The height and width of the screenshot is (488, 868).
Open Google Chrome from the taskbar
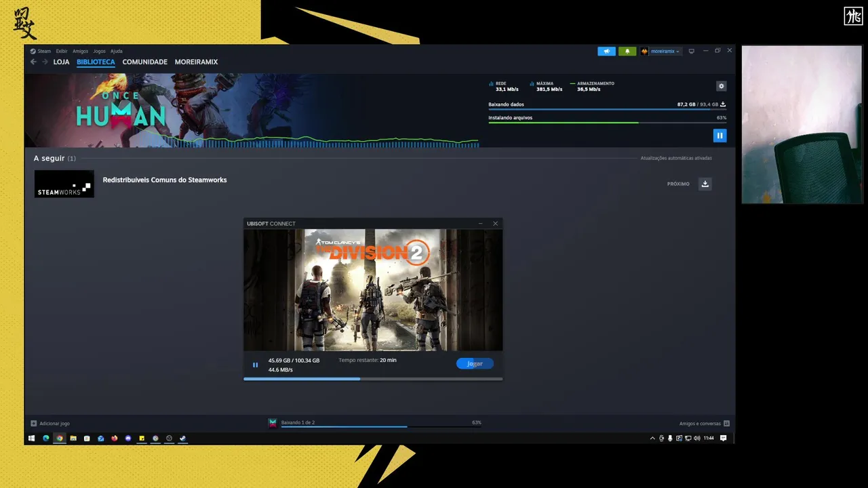coord(60,439)
